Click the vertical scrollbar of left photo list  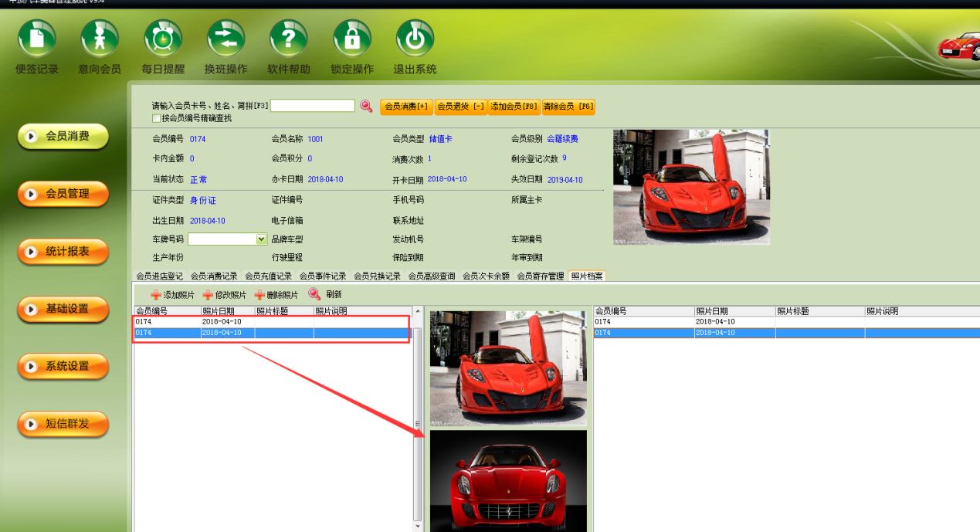pos(418,424)
